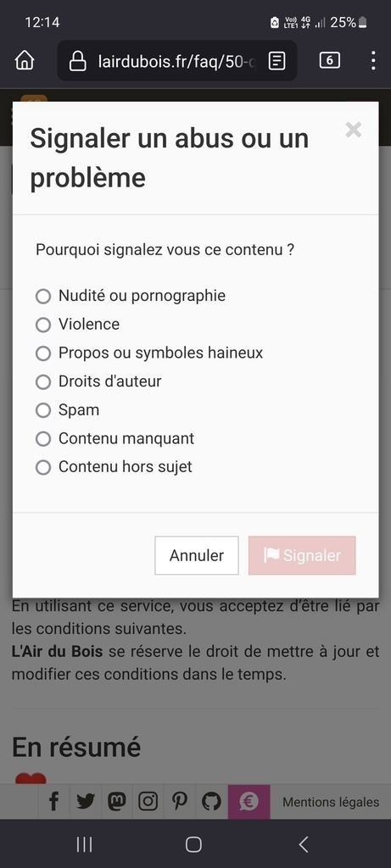Click the Annuler button
Viewport: 391px width, 868px height.
click(197, 555)
